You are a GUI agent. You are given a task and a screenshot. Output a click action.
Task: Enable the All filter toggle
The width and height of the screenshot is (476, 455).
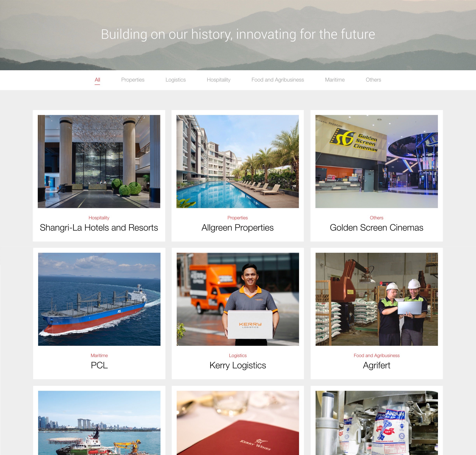click(x=97, y=80)
